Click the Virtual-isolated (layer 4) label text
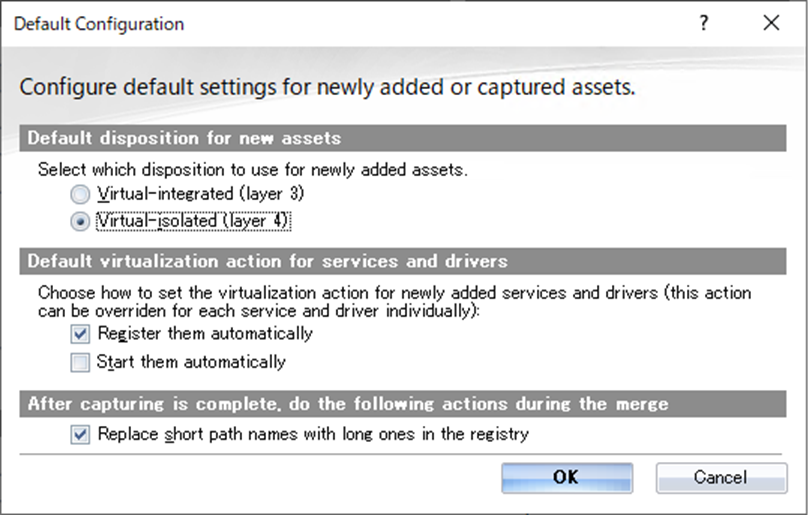Image resolution: width=809 pixels, height=515 pixels. (193, 221)
